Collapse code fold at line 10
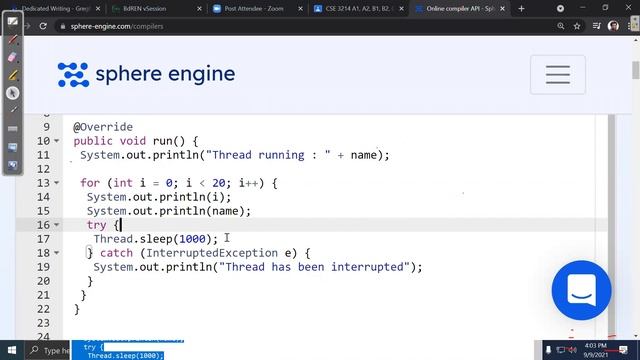 (x=57, y=141)
